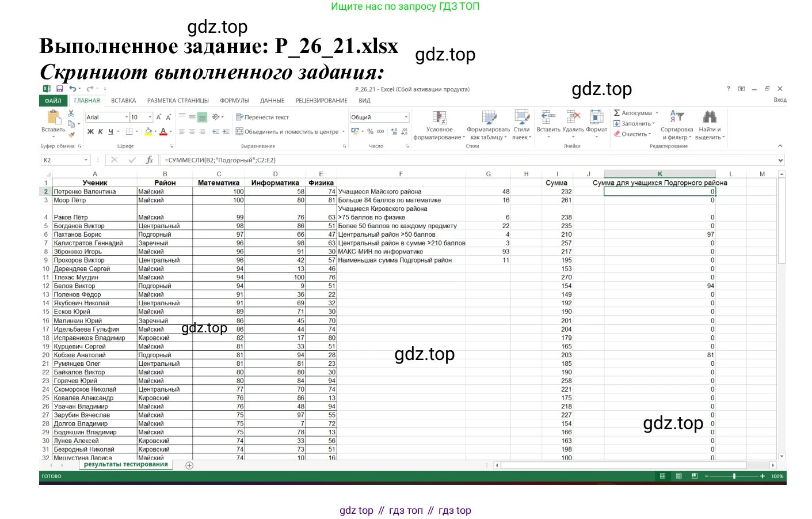Apply thousands separator 000 format
812x519 pixels.
click(x=380, y=132)
